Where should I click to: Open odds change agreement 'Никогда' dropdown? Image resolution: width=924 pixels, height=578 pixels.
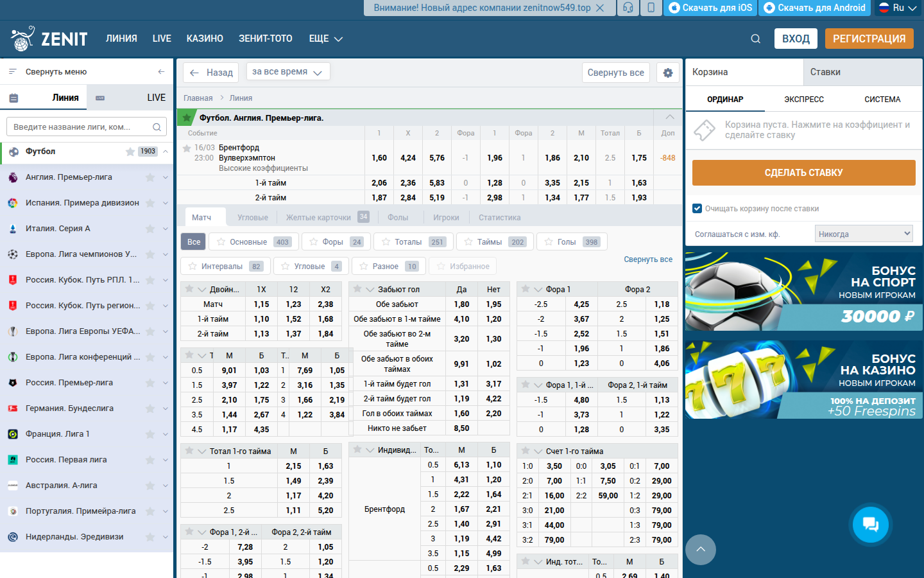(x=864, y=234)
